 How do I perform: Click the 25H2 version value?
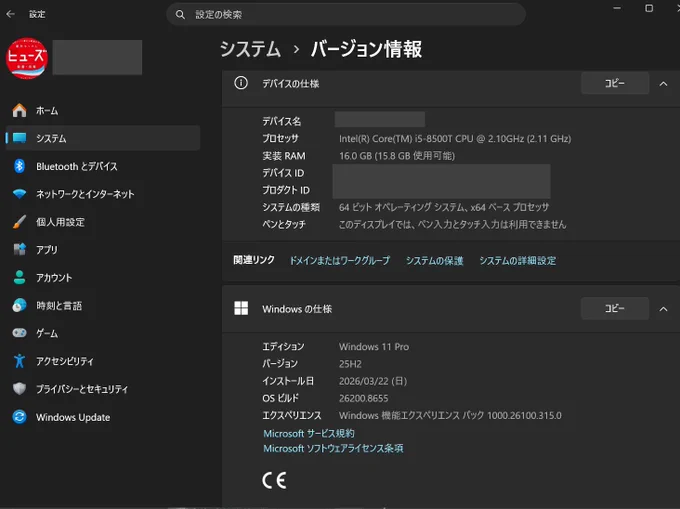tap(350, 364)
